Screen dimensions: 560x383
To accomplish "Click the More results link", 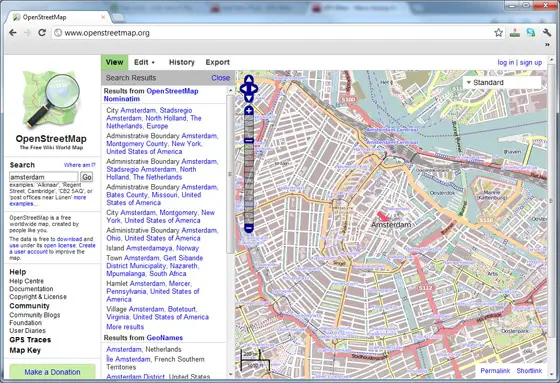I will point(125,327).
